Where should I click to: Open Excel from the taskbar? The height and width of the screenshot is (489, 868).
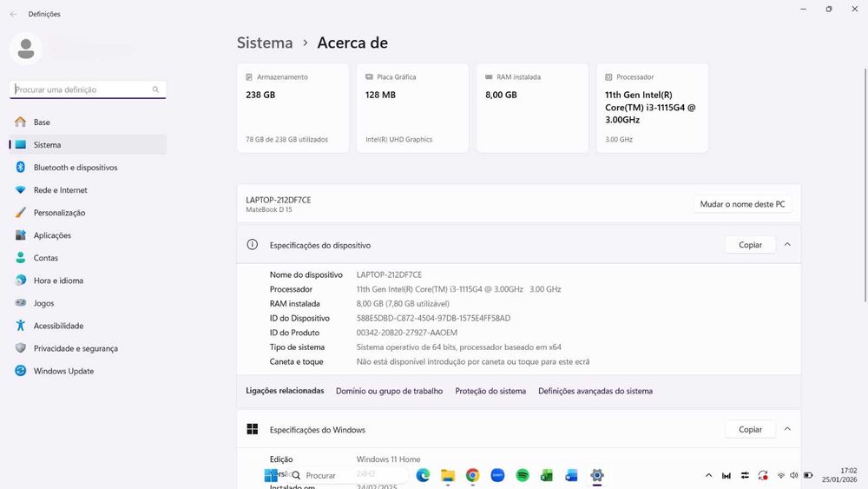point(547,475)
